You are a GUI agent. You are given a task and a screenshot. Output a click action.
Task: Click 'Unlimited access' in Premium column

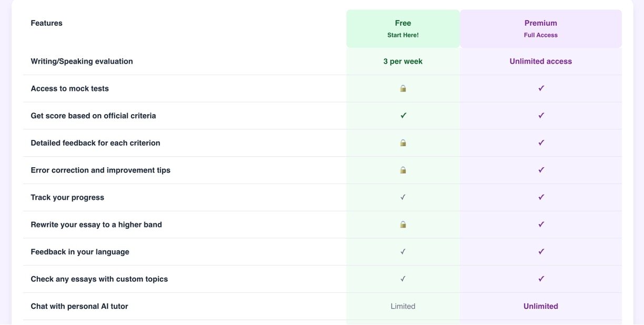pos(541,62)
